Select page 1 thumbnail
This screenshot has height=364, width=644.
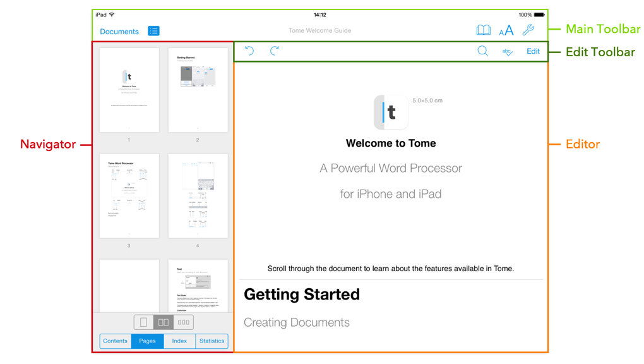(x=129, y=90)
